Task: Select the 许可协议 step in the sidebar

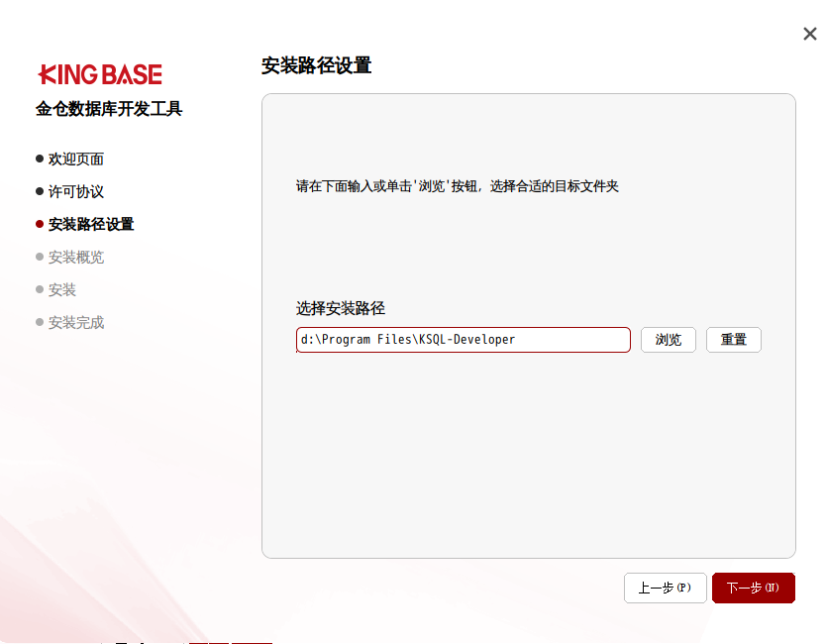Action: pos(76,191)
